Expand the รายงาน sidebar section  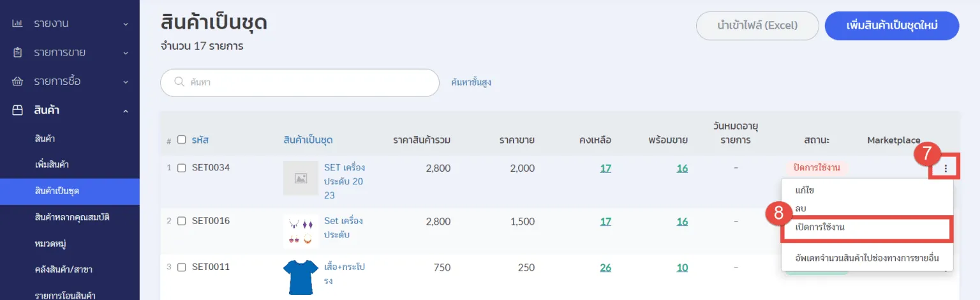126,24
